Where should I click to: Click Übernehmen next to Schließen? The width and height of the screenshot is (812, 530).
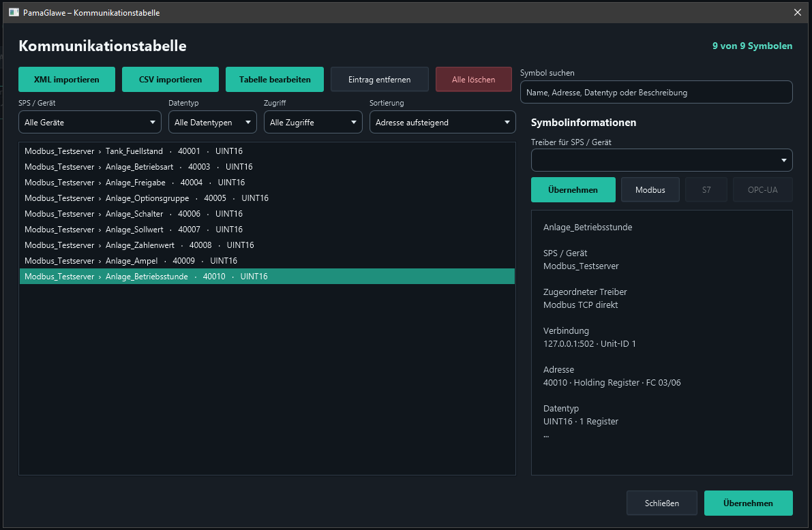point(749,503)
